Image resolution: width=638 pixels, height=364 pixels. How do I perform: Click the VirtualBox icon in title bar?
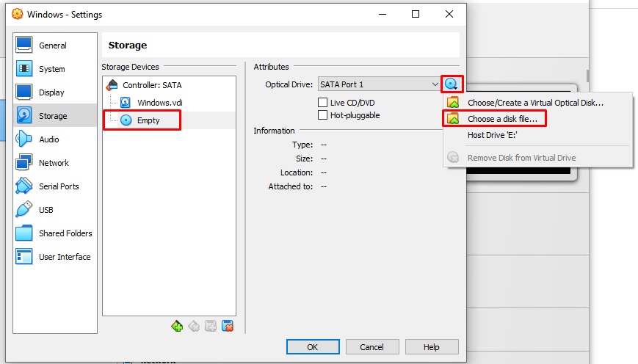tap(18, 14)
